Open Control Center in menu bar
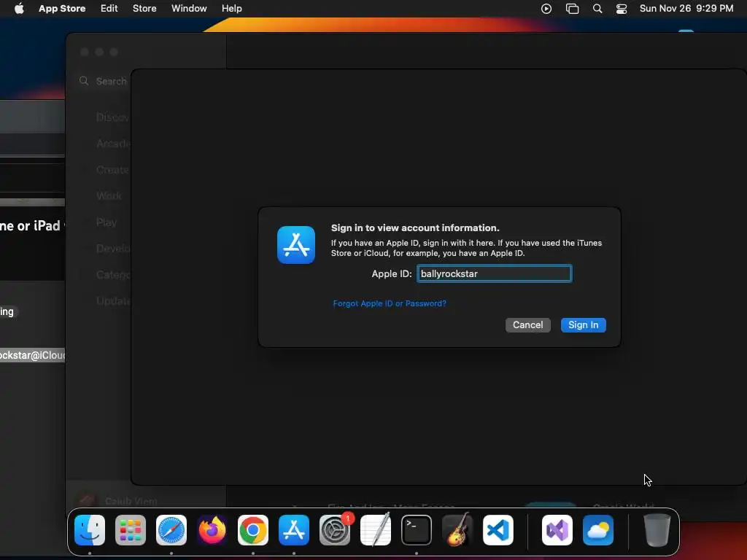747x560 pixels. [x=622, y=9]
